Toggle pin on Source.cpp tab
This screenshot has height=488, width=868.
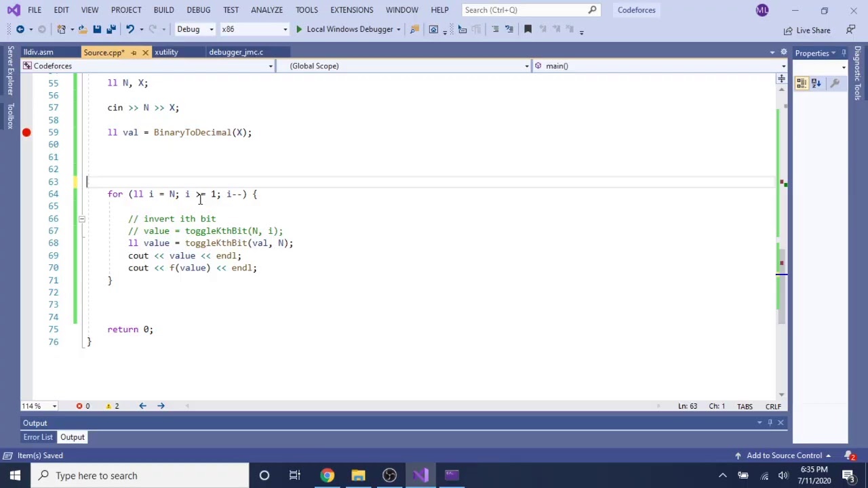(x=134, y=52)
